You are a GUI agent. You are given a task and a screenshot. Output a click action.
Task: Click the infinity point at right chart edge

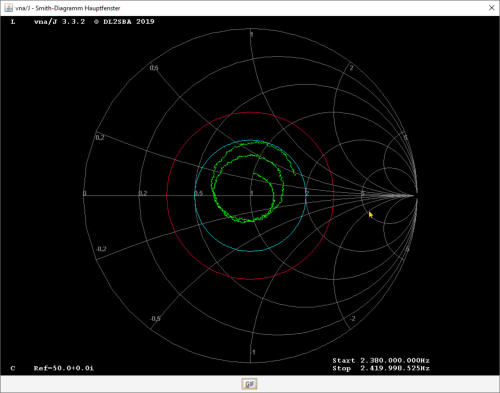pos(417,195)
